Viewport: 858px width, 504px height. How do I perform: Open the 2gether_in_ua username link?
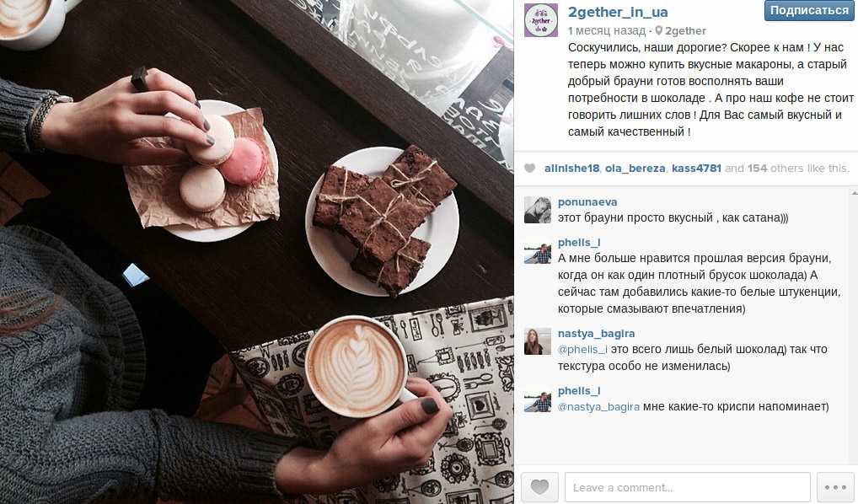click(617, 12)
